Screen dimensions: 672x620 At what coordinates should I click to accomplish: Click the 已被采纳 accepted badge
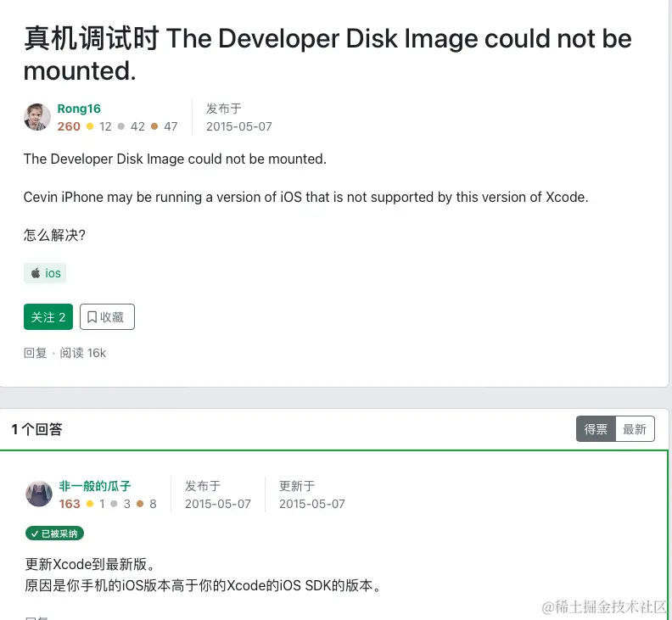pyautogui.click(x=55, y=533)
